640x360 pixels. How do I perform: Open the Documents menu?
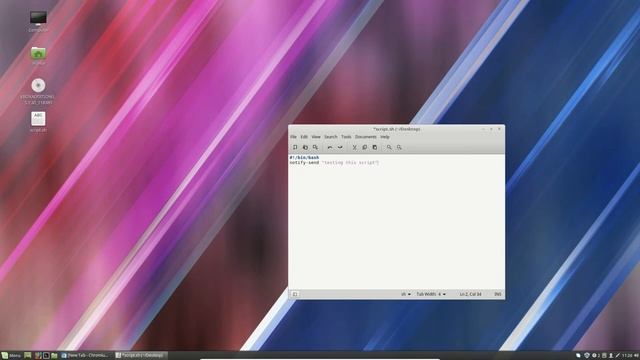click(366, 137)
